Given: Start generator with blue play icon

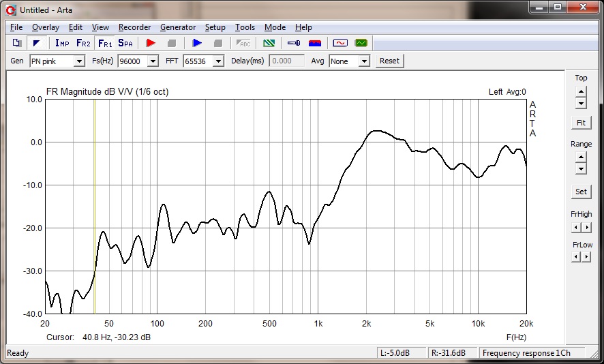Looking at the screenshot, I should (x=197, y=43).
